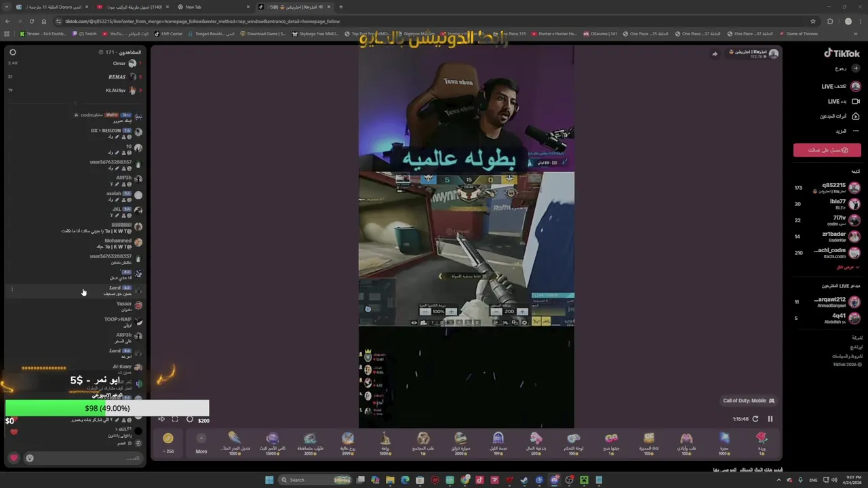Screen dimensions: 868x488
Task: Open the LIVE Center bookmark
Action: 168,33
